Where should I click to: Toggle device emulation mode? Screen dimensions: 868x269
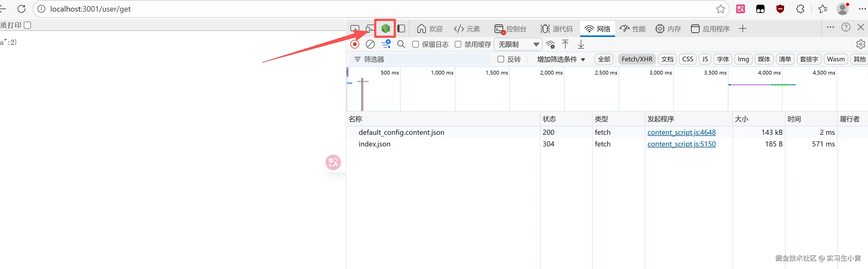[x=370, y=29]
